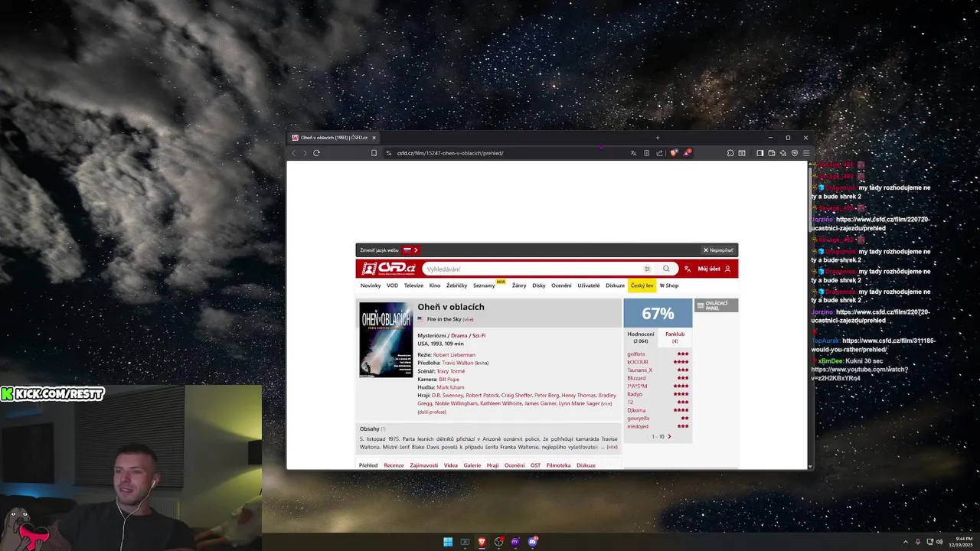Viewport: 980px width, 551px height.
Task: Open the VPN shield icon
Action: [x=794, y=153]
